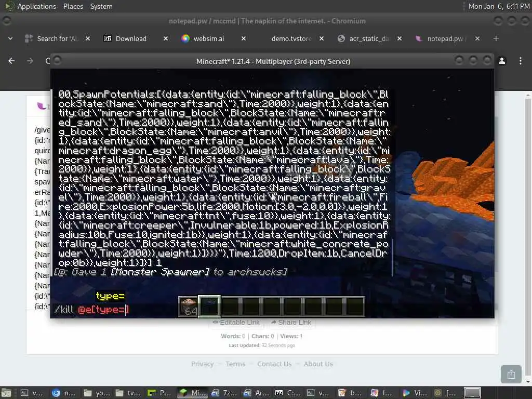Image resolution: width=532 pixels, height=399 pixels.
Task: Click the workspace switcher in the taskbar
Action: pos(472,393)
